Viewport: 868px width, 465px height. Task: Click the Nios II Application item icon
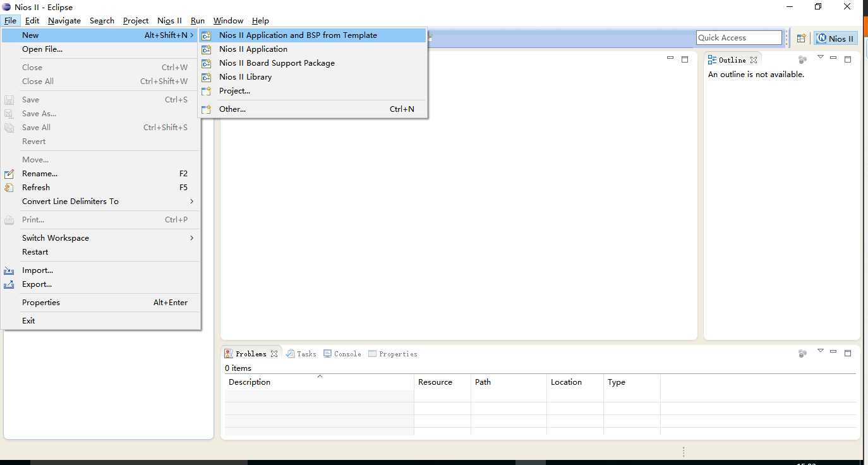pyautogui.click(x=206, y=49)
